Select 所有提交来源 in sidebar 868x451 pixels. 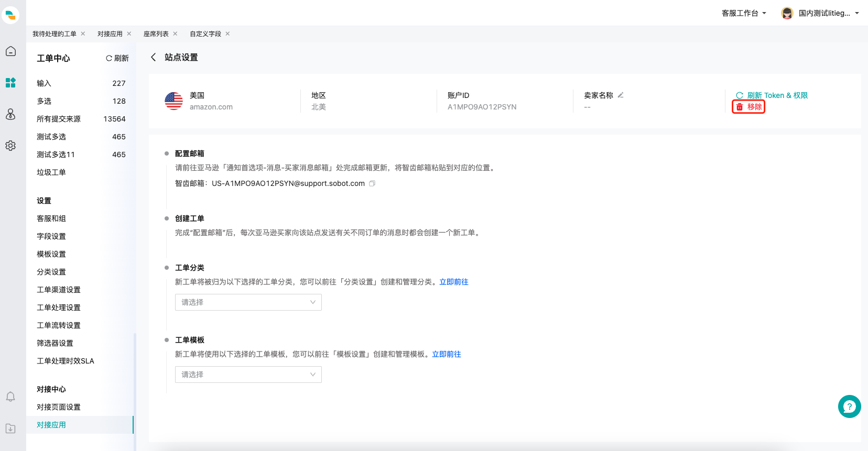[81, 119]
